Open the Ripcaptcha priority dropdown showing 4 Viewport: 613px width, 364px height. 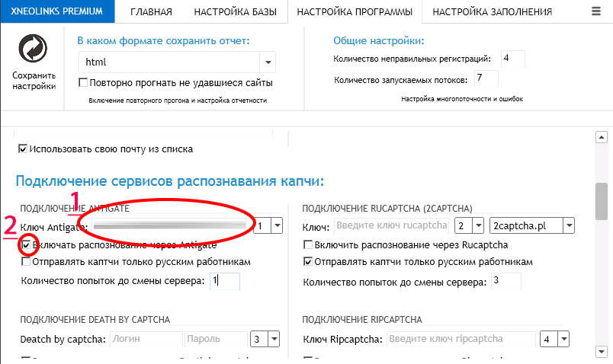click(x=563, y=339)
